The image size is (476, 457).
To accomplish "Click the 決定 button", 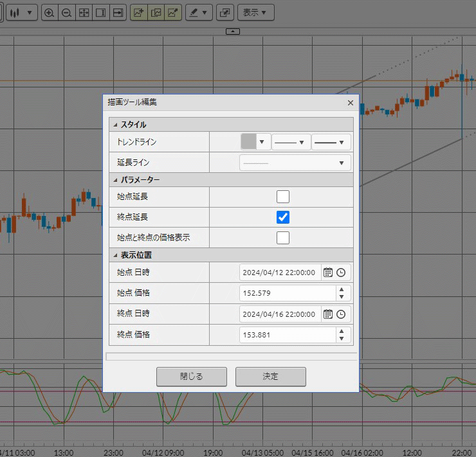I will 270,377.
